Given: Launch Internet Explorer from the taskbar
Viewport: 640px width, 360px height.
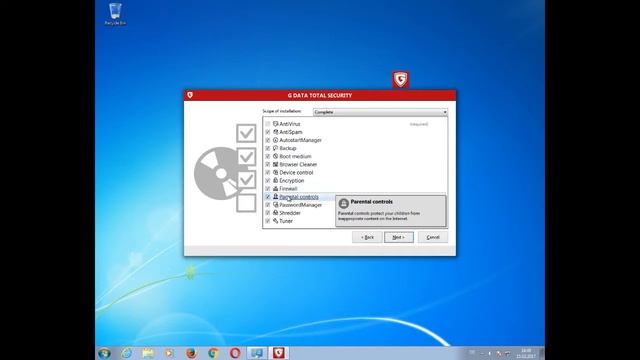Looking at the screenshot, I should coord(126,353).
